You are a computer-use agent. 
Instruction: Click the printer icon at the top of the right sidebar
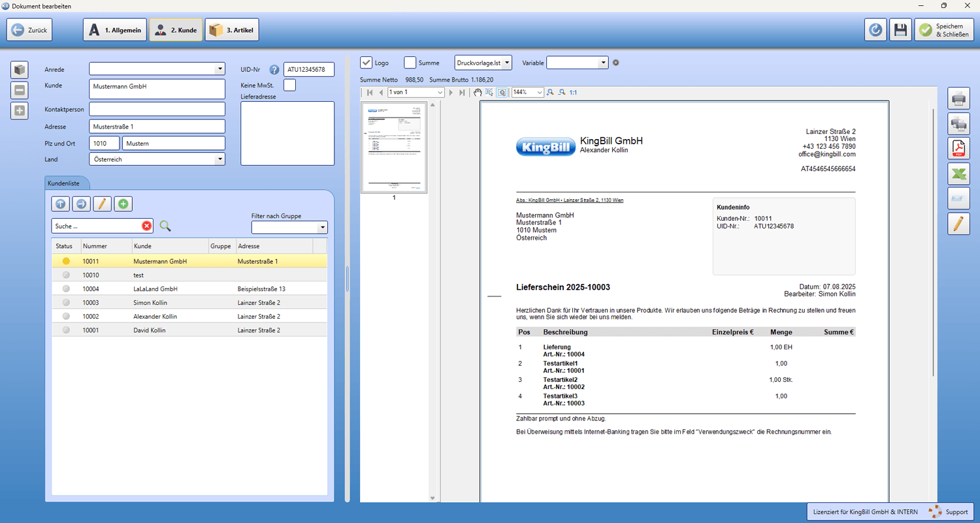click(958, 99)
